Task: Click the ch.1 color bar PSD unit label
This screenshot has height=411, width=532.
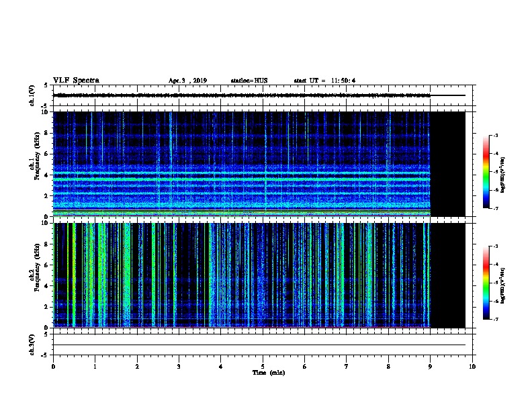Action: [x=502, y=175]
